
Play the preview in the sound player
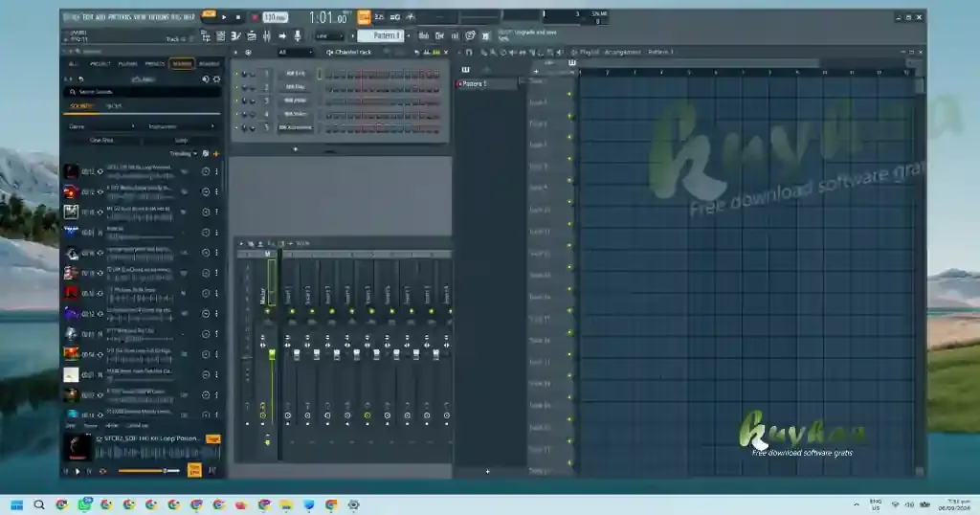point(78,471)
